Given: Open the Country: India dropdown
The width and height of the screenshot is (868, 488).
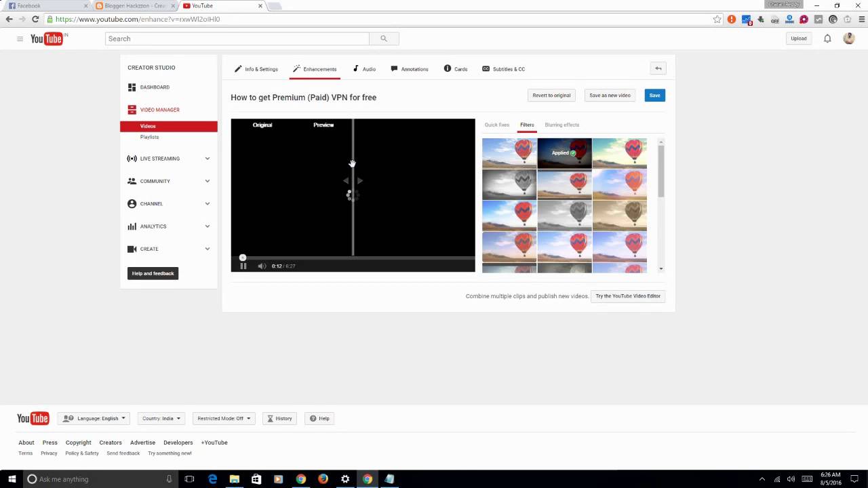Looking at the screenshot, I should (161, 418).
